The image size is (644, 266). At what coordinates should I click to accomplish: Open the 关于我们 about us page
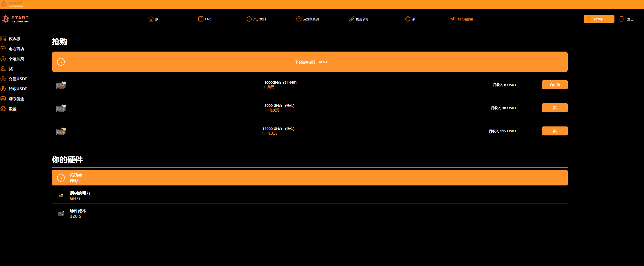coord(259,19)
